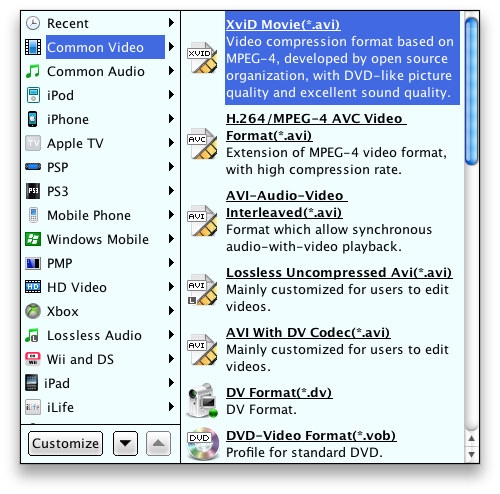Screen dimensions: 500x494
Task: Click the Common Audio music note icon
Action: pos(33,71)
